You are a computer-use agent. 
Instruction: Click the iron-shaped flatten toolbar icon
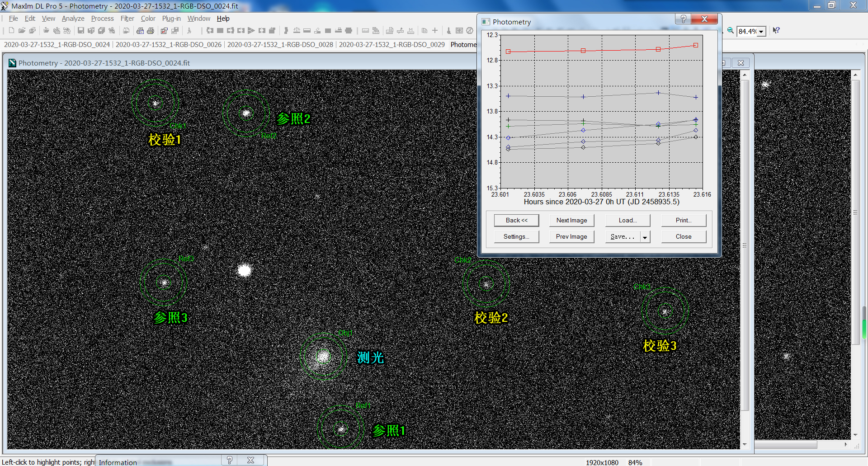click(338, 31)
